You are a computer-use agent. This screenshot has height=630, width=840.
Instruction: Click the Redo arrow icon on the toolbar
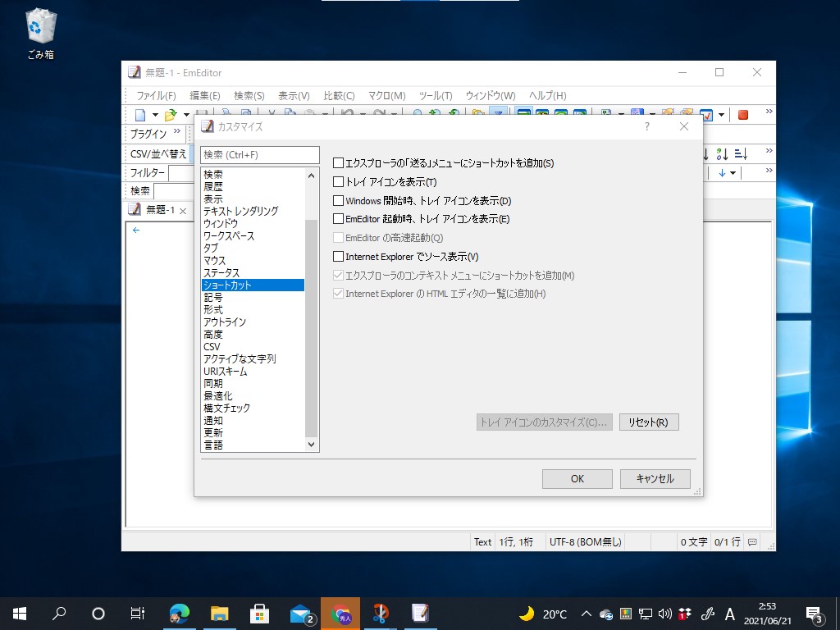pyautogui.click(x=378, y=113)
